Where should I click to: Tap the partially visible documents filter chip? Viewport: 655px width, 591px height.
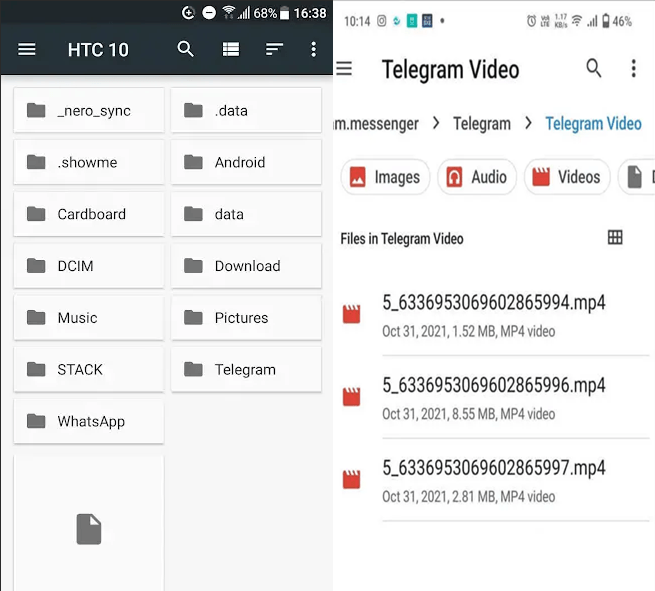[x=637, y=177]
